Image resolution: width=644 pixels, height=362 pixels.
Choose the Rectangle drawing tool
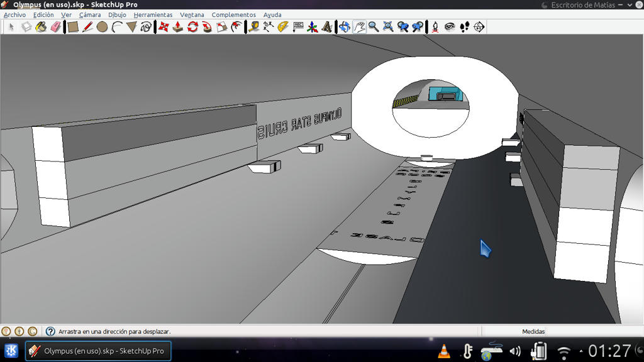pos(73,27)
